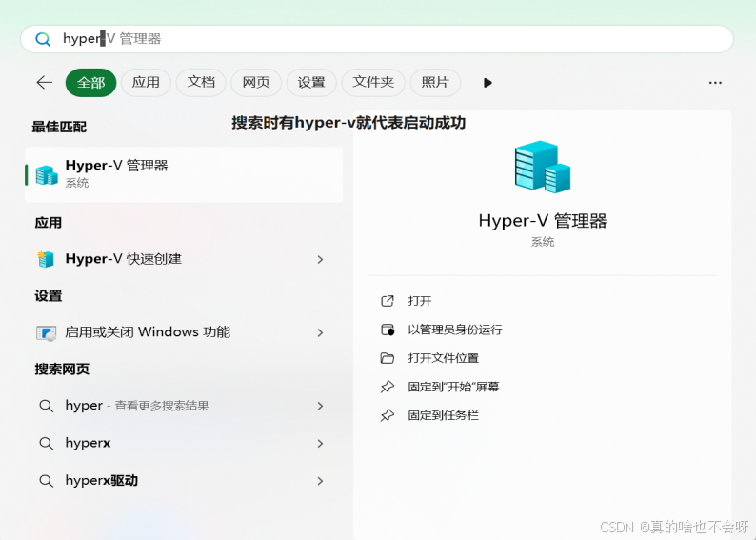Click the Hyper-V 快速创建 app icon
Viewport: 756px width, 540px height.
pos(46,259)
